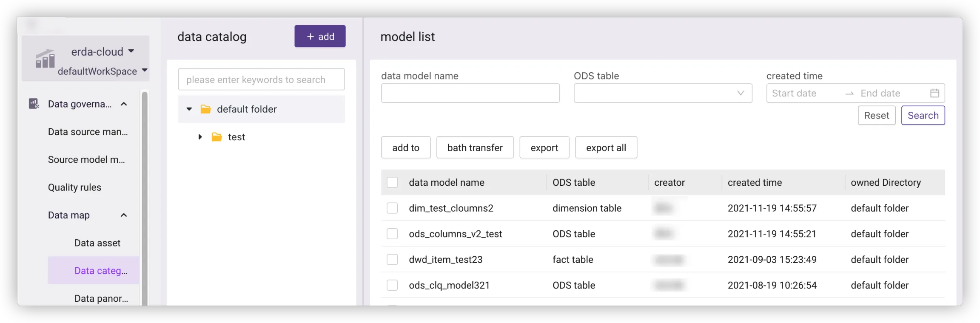Click the default folder yellow folder icon
Viewport: 980px width, 323px height.
tap(205, 109)
